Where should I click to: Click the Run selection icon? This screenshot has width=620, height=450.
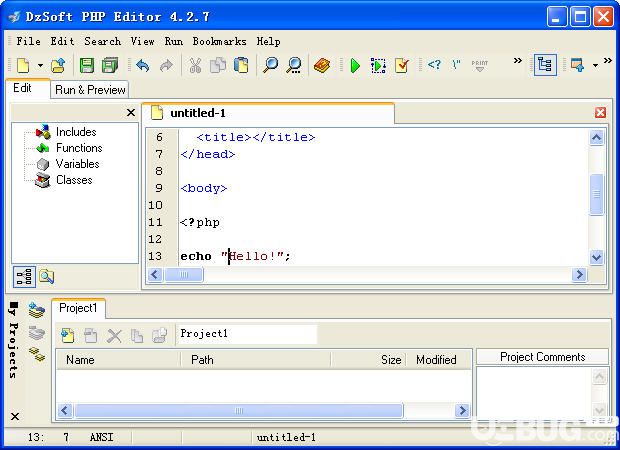378,65
